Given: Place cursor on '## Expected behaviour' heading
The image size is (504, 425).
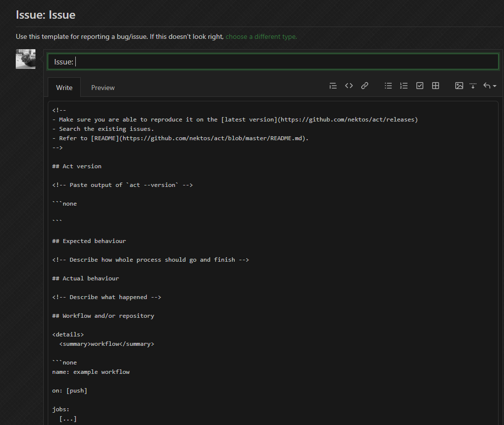Looking at the screenshot, I should (x=89, y=241).
